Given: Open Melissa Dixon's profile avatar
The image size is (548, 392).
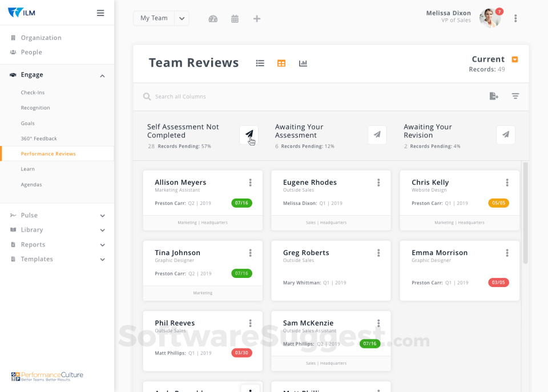Looking at the screenshot, I should pos(490,18).
